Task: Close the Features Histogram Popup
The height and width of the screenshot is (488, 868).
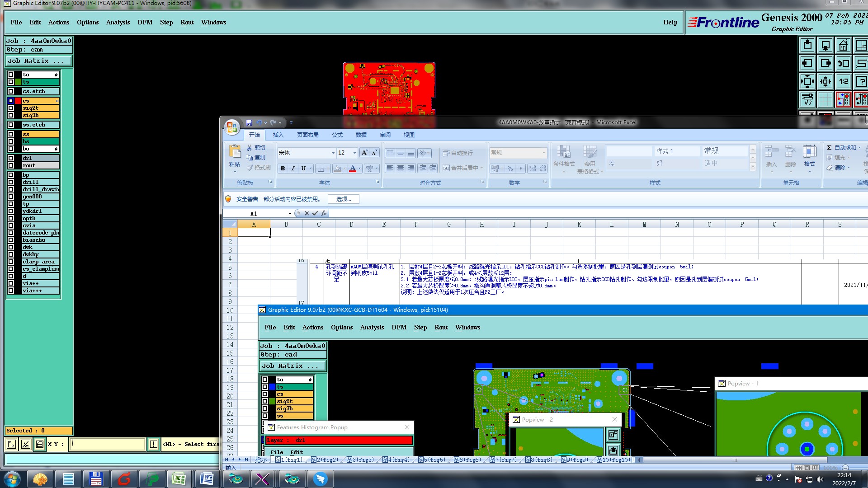Action: 407,427
